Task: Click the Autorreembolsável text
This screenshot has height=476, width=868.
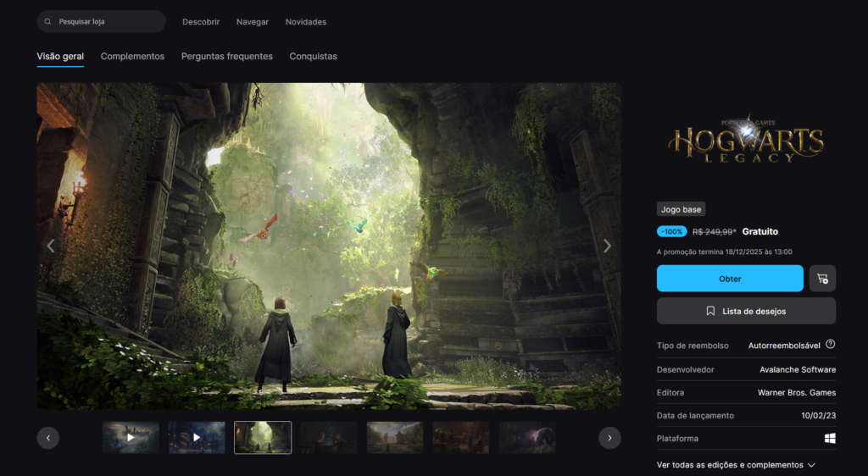Action: tap(784, 346)
